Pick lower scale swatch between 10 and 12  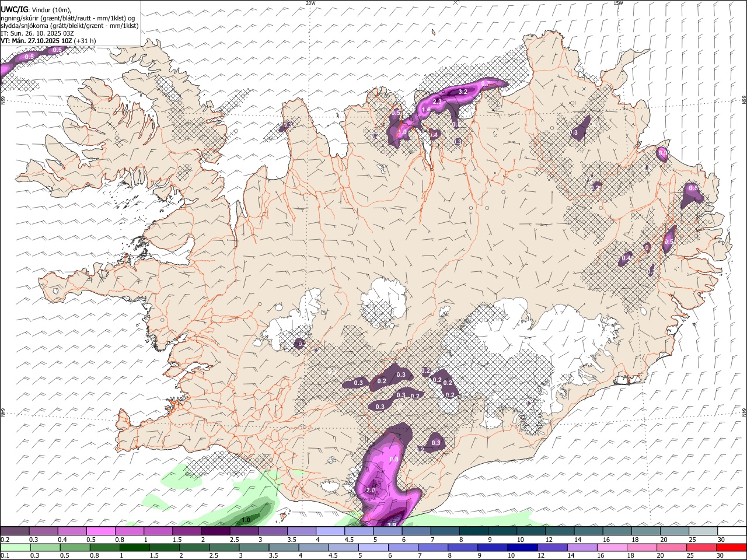click(521, 547)
